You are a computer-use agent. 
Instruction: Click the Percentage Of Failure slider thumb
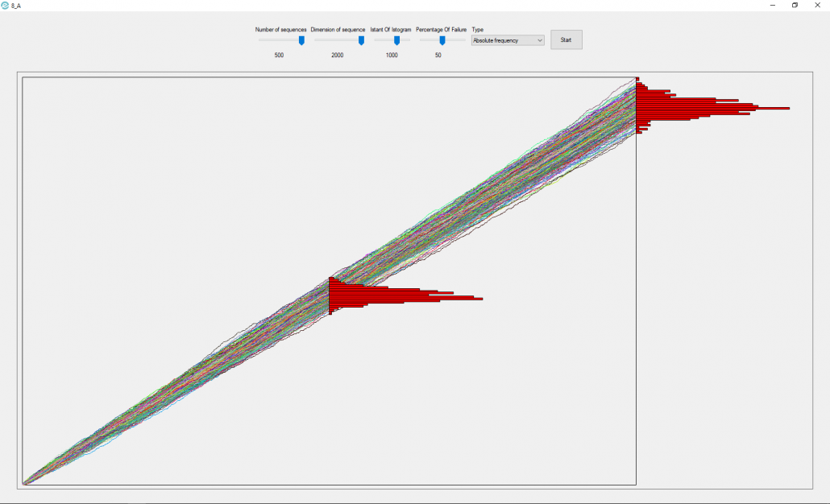(x=442, y=39)
